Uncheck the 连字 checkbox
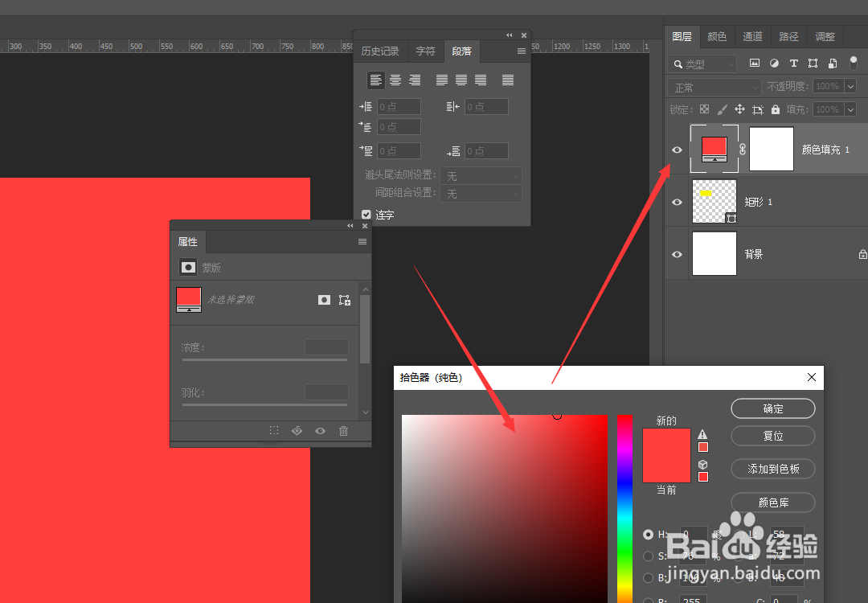The height and width of the screenshot is (603, 868). 366,215
